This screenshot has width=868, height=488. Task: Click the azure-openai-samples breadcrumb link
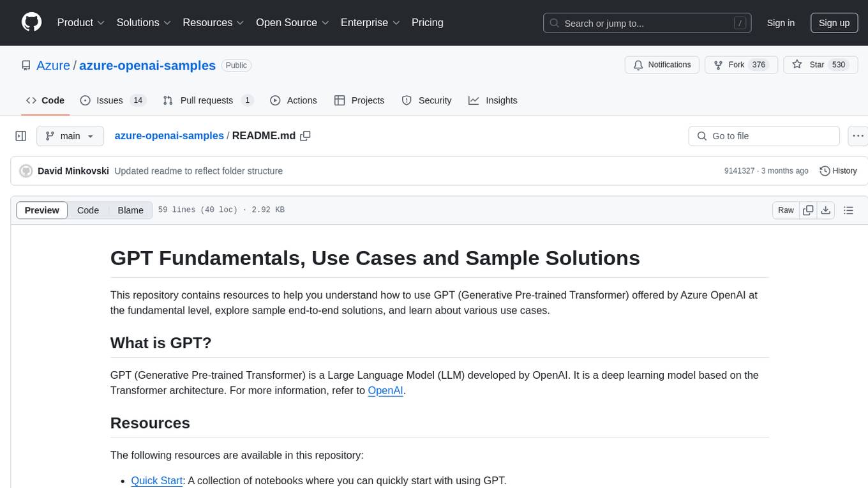click(169, 135)
